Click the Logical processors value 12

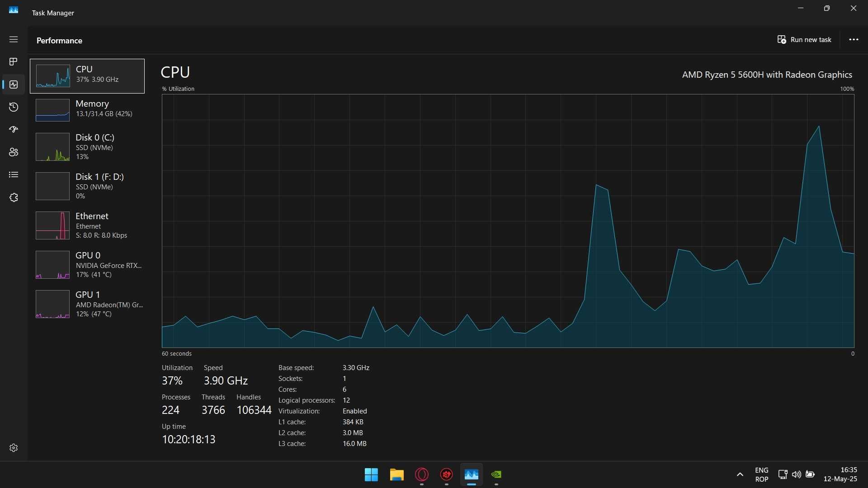pos(346,400)
